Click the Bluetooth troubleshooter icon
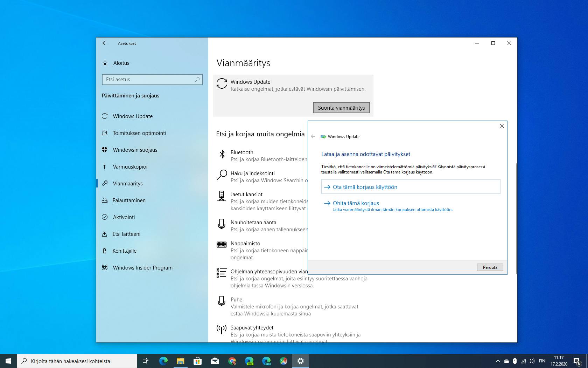The image size is (588, 368). pyautogui.click(x=222, y=154)
